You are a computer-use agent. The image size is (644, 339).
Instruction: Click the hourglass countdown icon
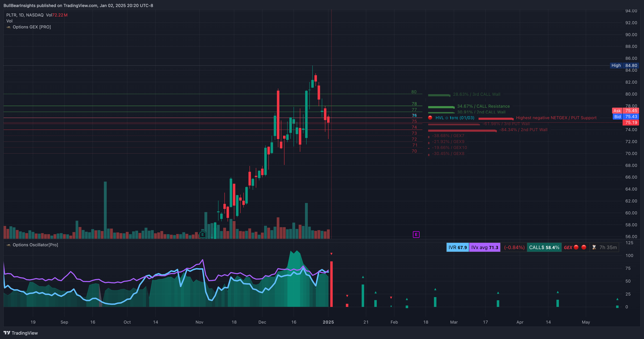[594, 247]
